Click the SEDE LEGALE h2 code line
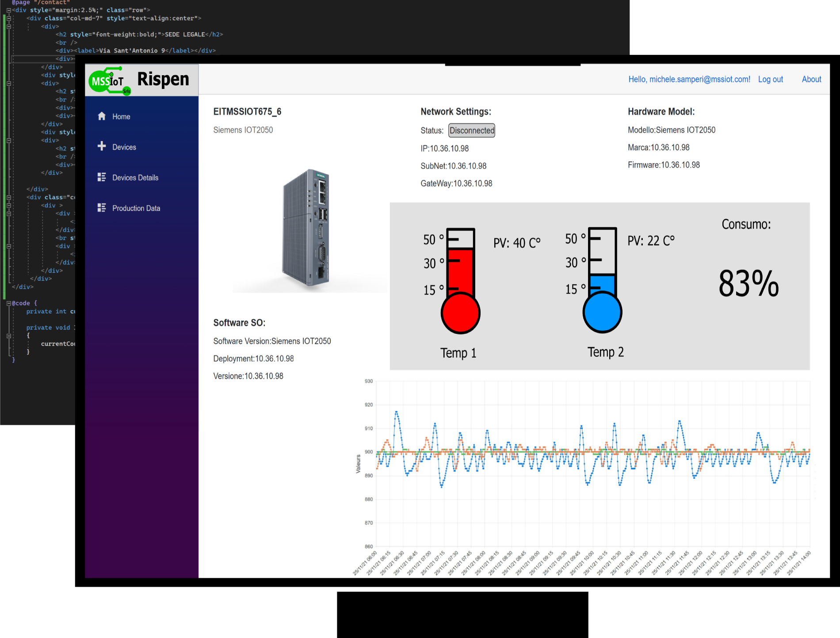Image resolution: width=840 pixels, height=638 pixels. [x=139, y=34]
